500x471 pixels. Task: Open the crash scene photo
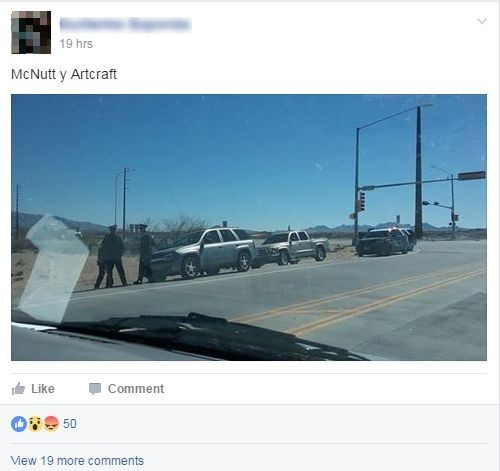pos(249,227)
